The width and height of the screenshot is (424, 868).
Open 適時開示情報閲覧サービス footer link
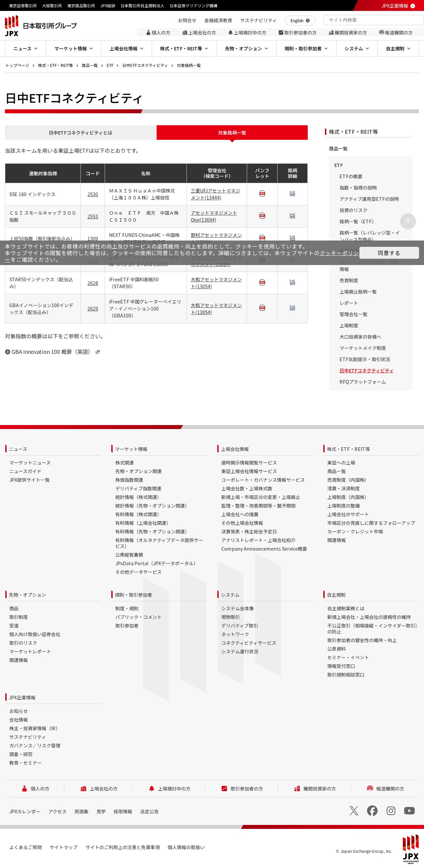tap(248, 462)
